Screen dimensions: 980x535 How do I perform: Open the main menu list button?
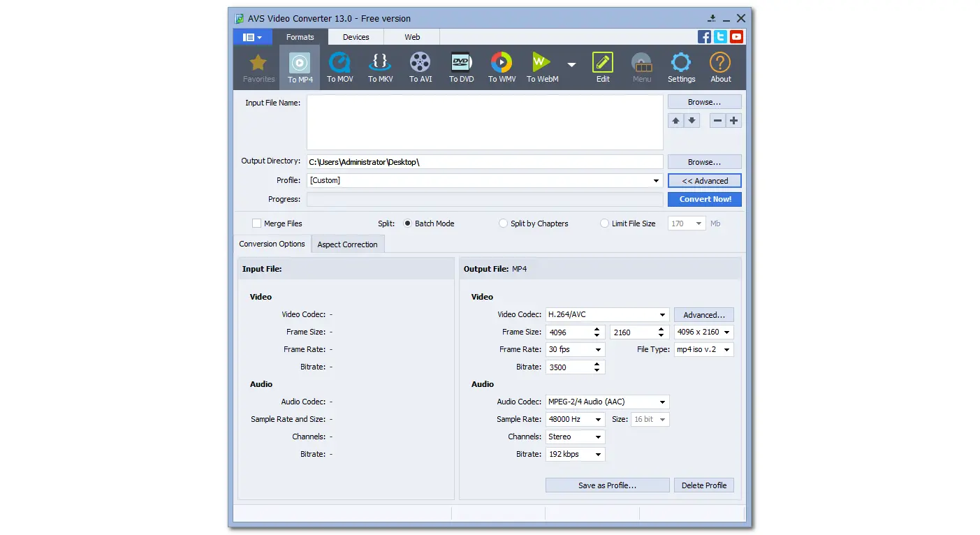coord(252,37)
